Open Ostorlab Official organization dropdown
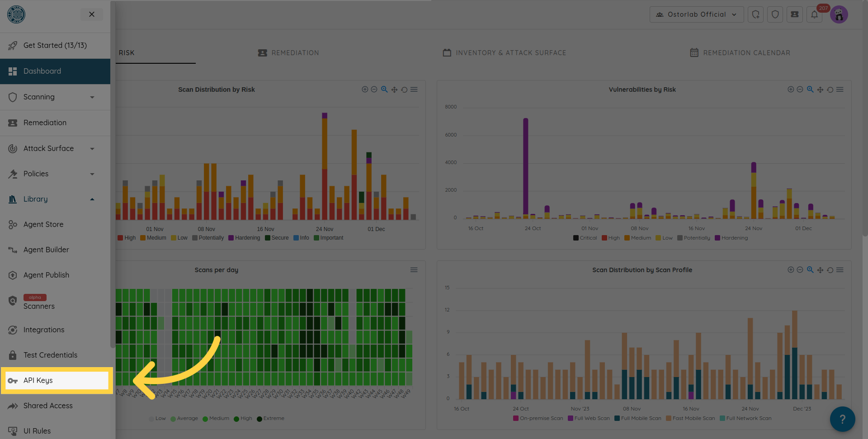The height and width of the screenshot is (439, 868). click(697, 14)
